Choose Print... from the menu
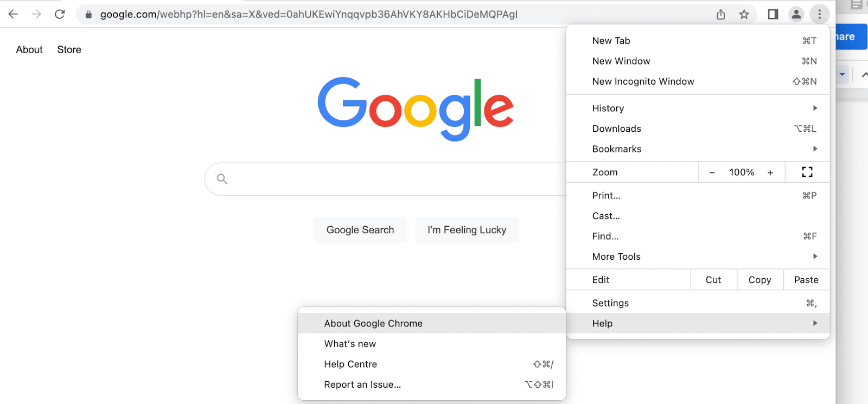This screenshot has width=868, height=404. [698, 196]
